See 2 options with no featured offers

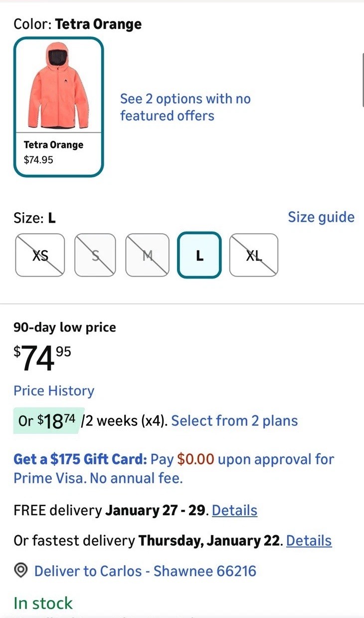tap(185, 107)
